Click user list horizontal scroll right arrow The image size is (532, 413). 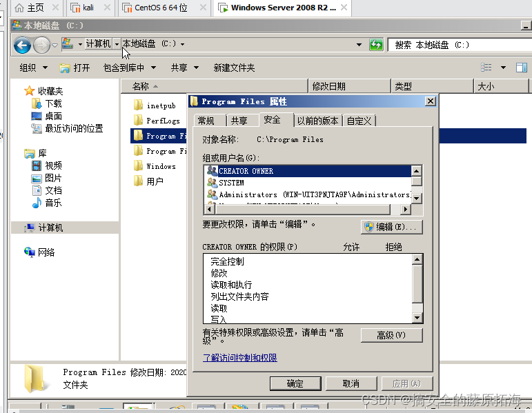(x=405, y=209)
